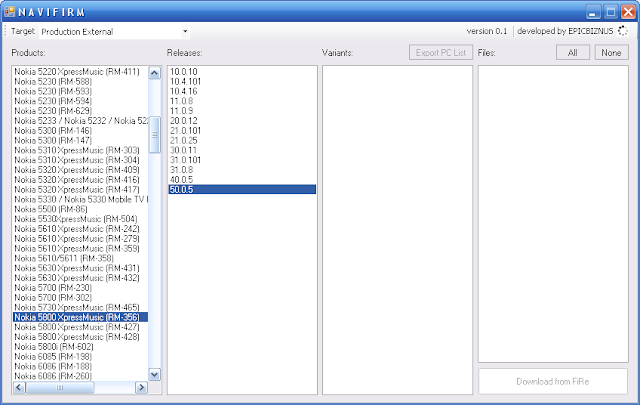Select Nokia 5220 XpressMusic (RM-411)

click(80, 71)
